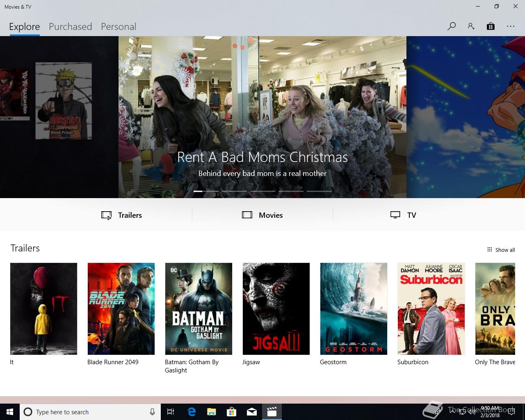Open Task View from the taskbar

171,412
